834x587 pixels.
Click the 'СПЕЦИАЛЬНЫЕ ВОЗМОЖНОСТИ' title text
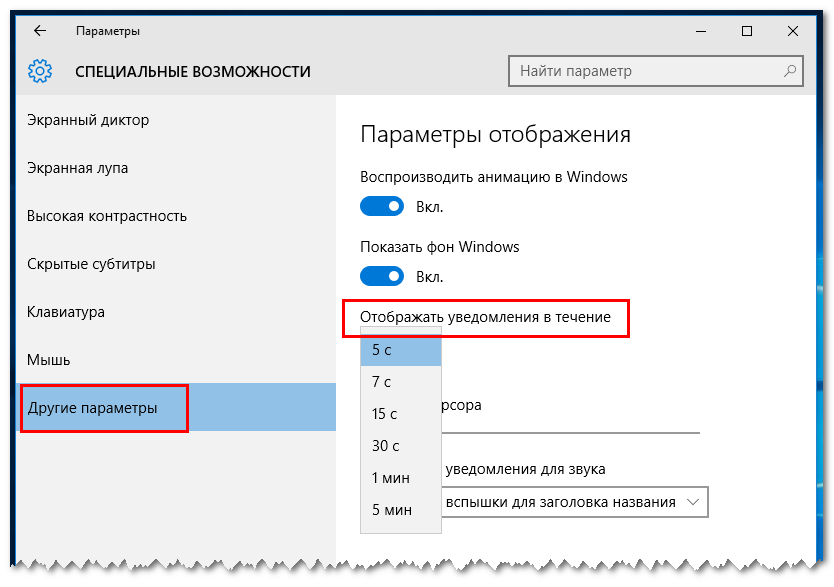tap(193, 71)
